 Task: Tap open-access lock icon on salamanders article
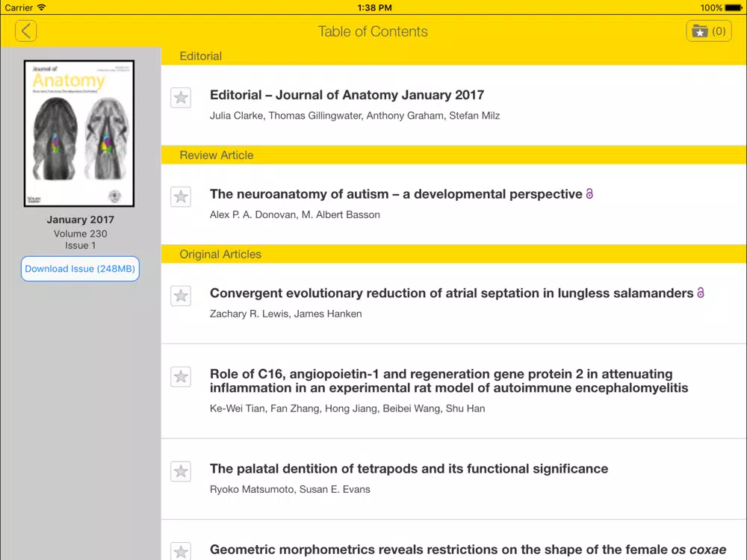[x=701, y=293]
